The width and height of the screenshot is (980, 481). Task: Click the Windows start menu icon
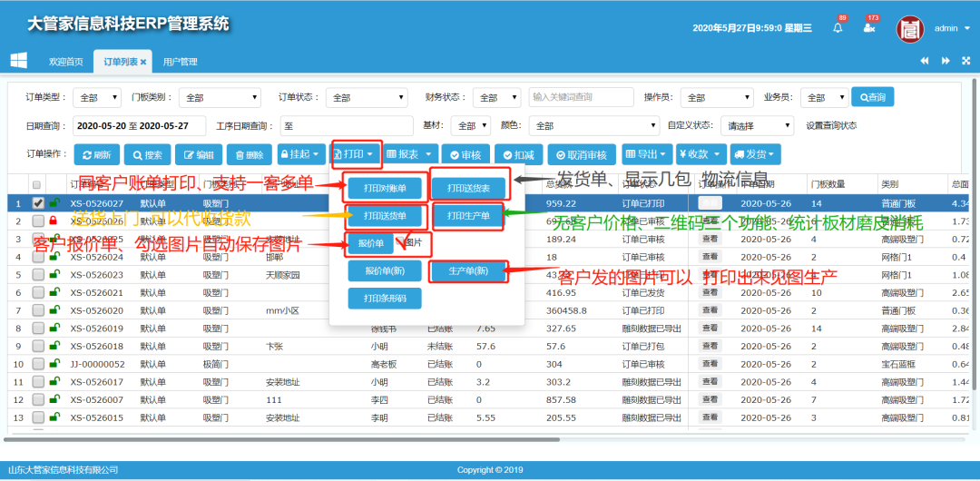click(18, 61)
